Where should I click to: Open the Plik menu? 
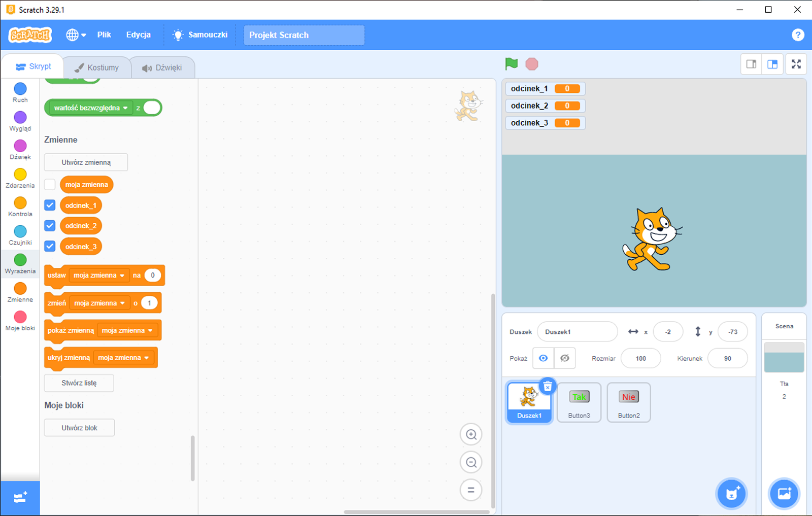pyautogui.click(x=104, y=35)
